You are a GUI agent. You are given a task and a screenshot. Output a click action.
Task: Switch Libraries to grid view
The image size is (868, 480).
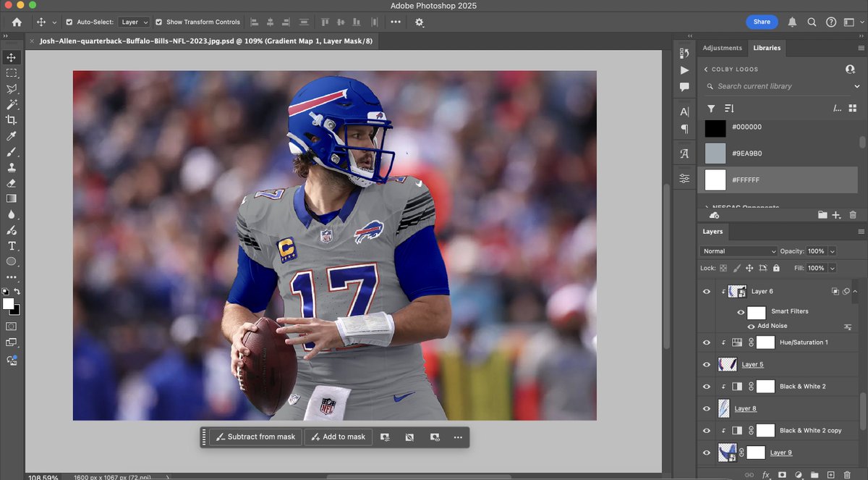click(853, 109)
